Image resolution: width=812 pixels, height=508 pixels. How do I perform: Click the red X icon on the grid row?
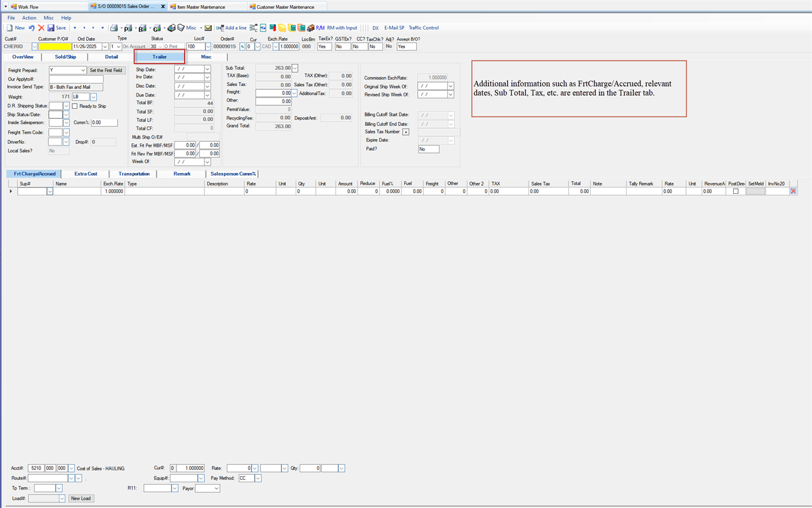pos(794,190)
